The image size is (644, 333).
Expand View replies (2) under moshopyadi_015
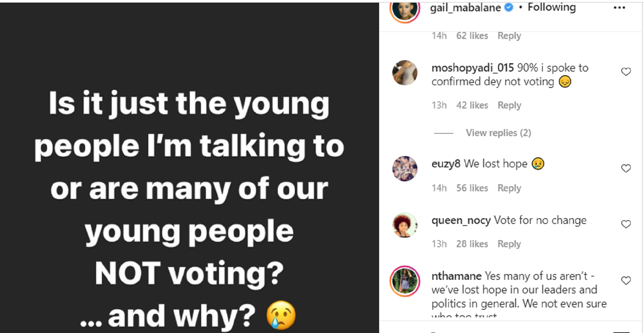pyautogui.click(x=498, y=133)
